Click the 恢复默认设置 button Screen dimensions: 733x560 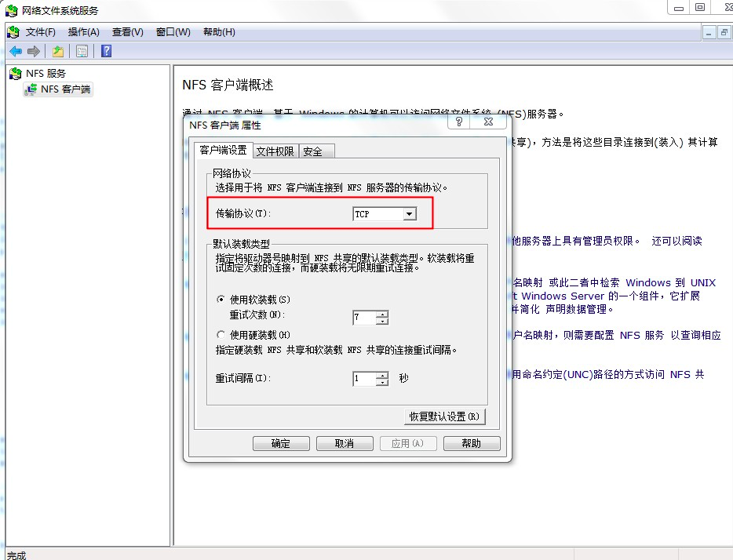444,416
